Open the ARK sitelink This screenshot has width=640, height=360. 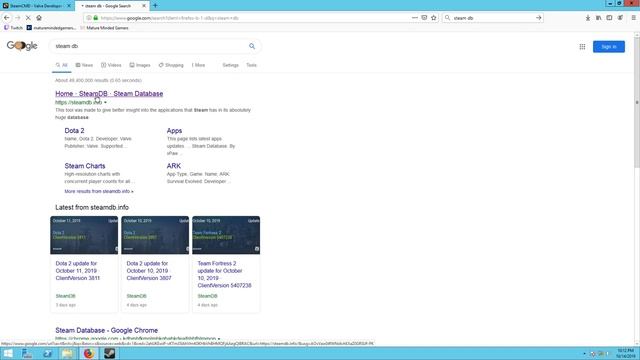click(173, 166)
